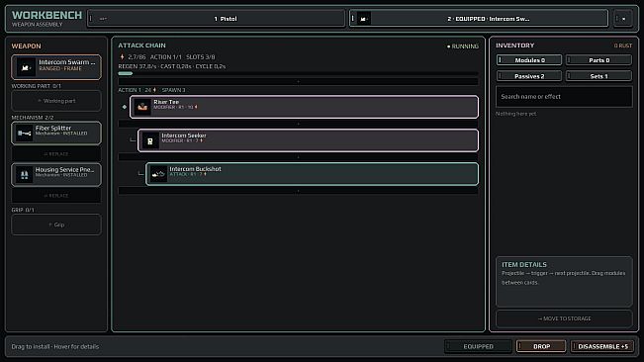
Task: Click the REGEN 37.0/s stats line
Action: pos(172,66)
